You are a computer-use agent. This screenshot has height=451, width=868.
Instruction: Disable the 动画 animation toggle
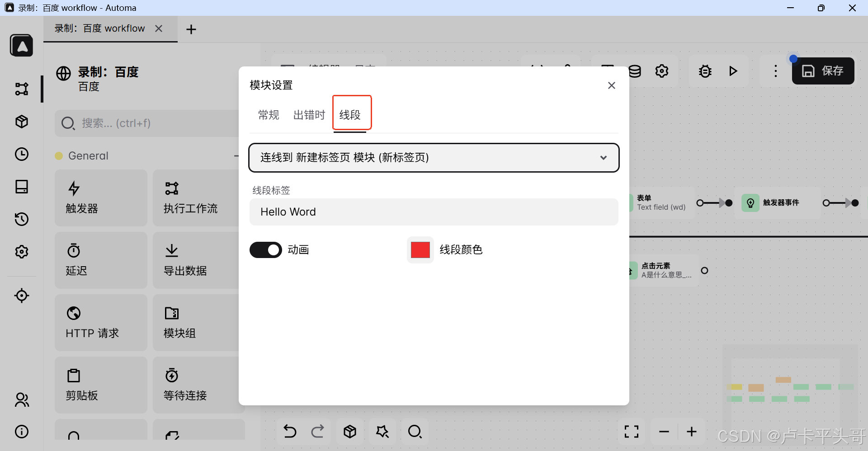click(x=266, y=249)
